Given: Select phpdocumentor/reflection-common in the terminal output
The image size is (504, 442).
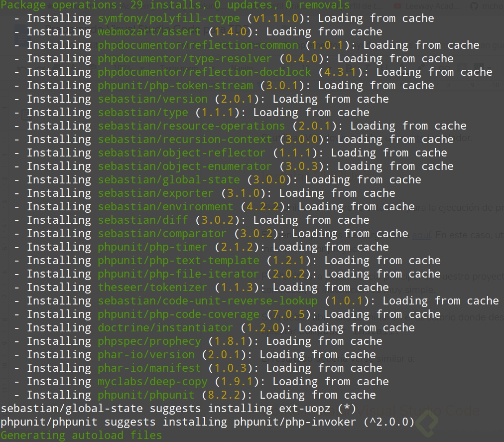Looking at the screenshot, I should point(198,45).
